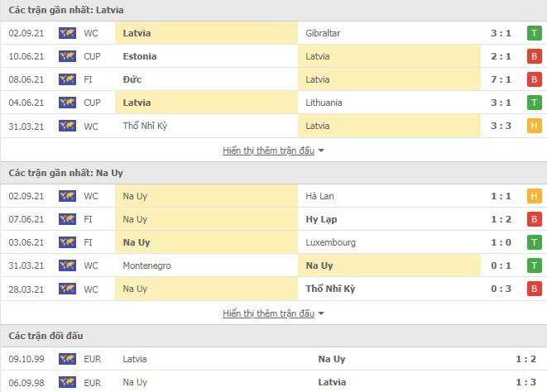Open the Đức vs Latvia 7:1 score
Image resolution: width=547 pixels, height=392 pixels.
[x=501, y=79]
